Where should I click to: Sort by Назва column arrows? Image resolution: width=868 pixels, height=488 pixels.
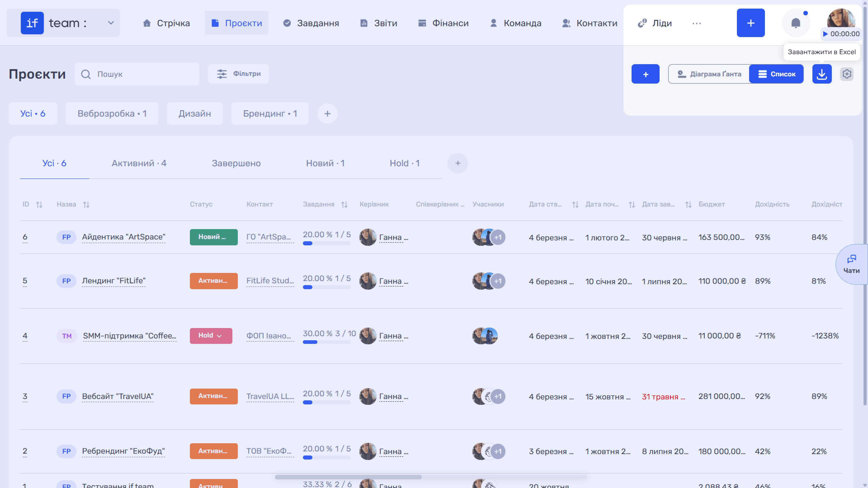(86, 204)
